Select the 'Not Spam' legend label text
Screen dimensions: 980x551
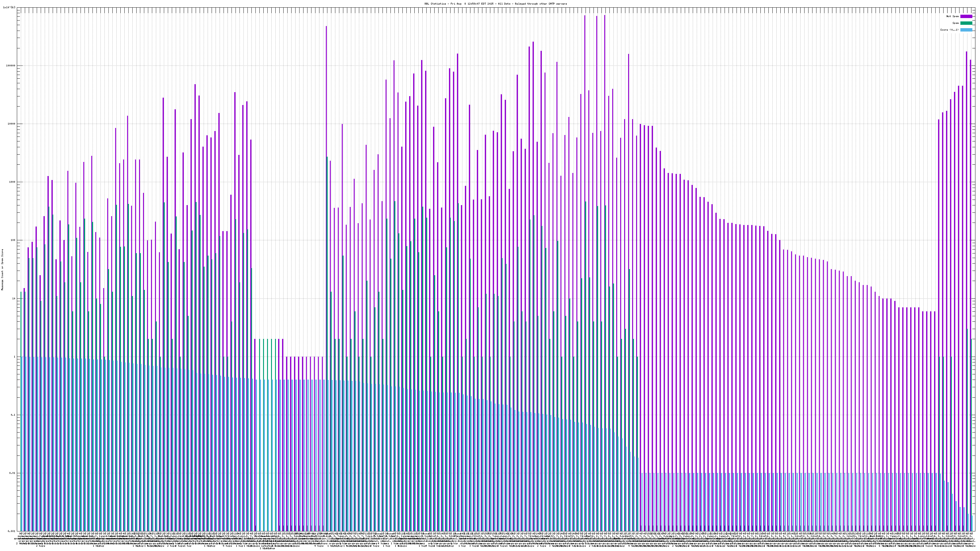pyautogui.click(x=953, y=16)
